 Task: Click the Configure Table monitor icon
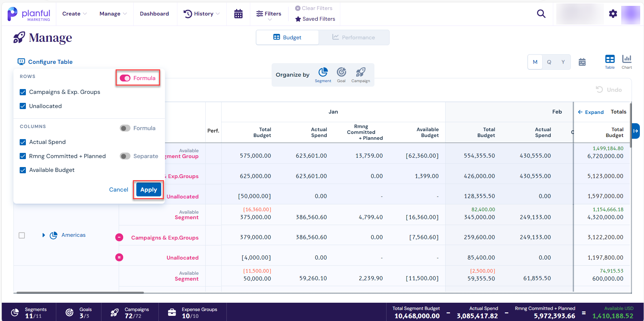pyautogui.click(x=21, y=62)
